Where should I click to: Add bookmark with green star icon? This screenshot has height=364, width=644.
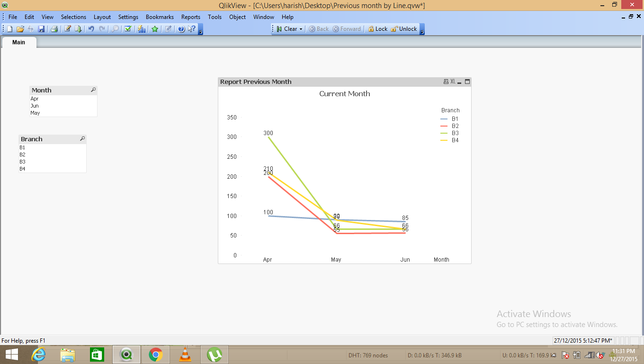[155, 29]
